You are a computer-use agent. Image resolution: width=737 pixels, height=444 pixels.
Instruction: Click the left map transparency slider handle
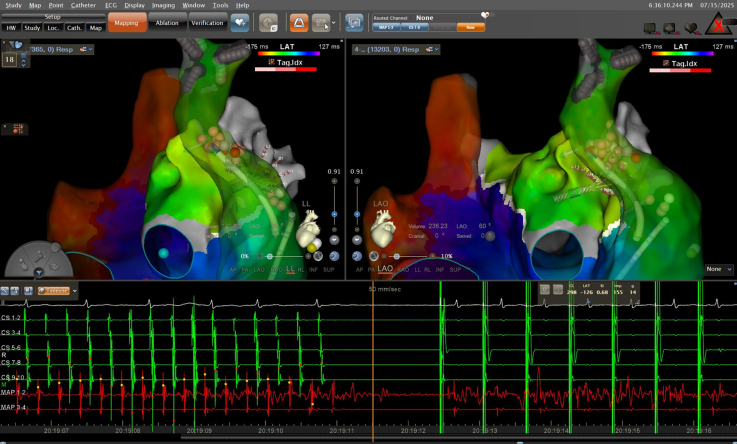click(x=269, y=257)
